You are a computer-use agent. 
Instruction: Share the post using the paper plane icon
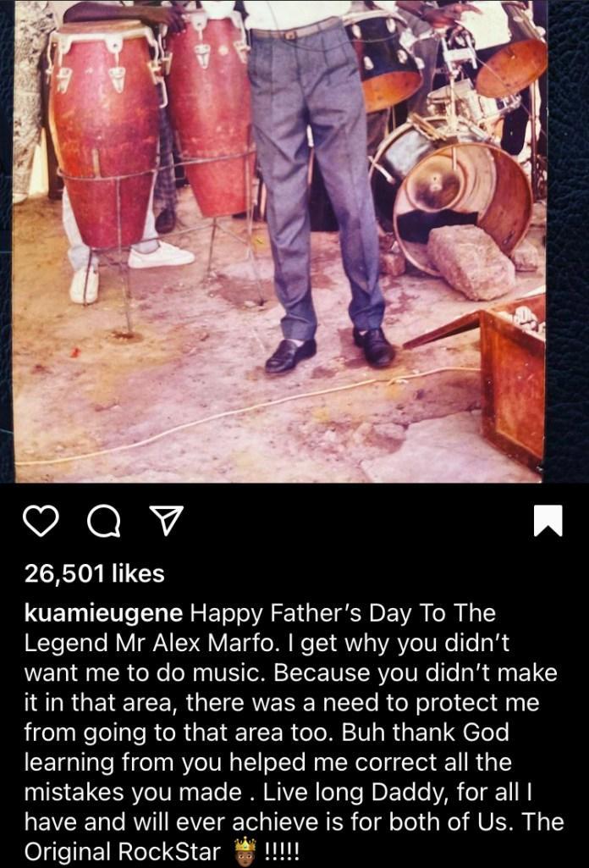167,520
